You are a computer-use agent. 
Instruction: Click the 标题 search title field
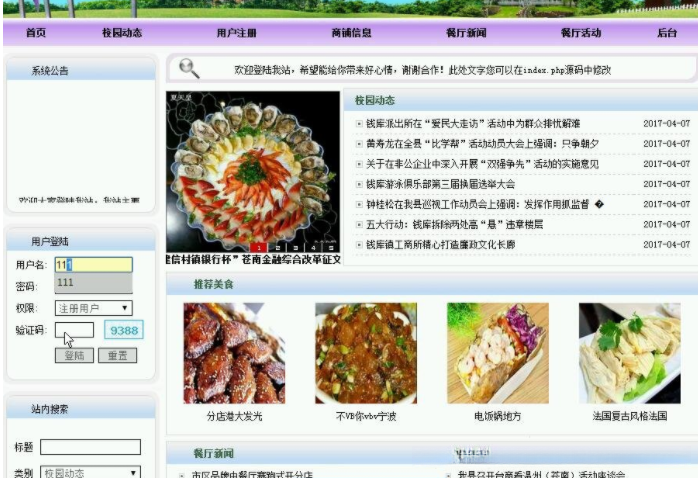point(90,447)
